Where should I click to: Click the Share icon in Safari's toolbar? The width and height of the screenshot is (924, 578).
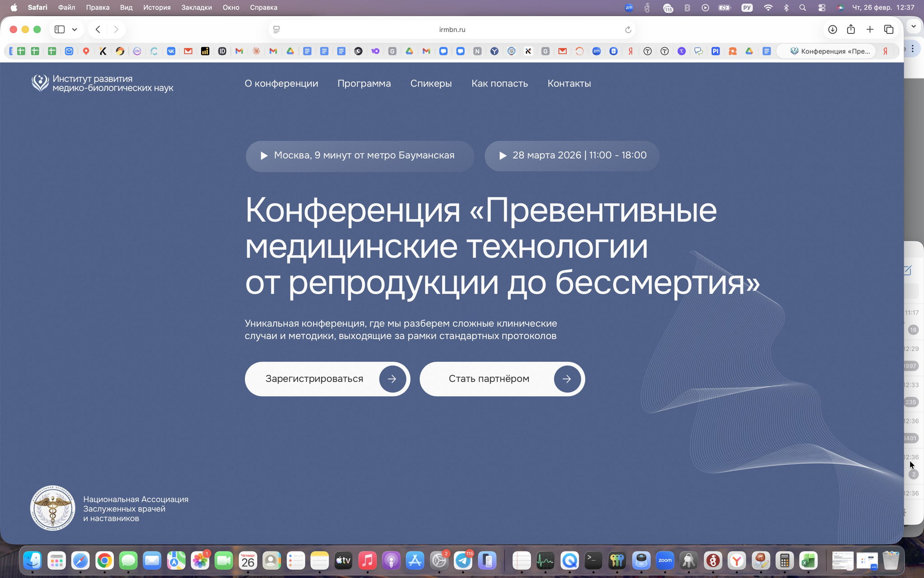click(851, 29)
